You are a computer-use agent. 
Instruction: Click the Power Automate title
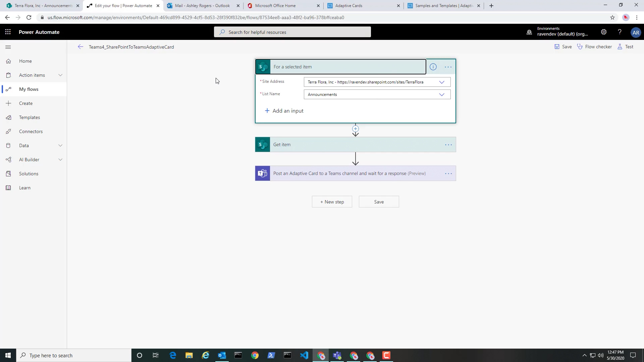click(39, 32)
